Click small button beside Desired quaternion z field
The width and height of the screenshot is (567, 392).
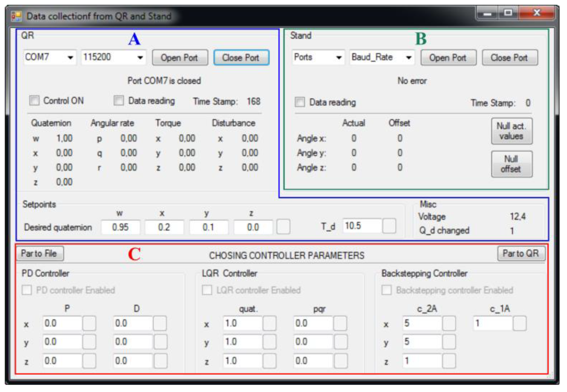tap(283, 227)
